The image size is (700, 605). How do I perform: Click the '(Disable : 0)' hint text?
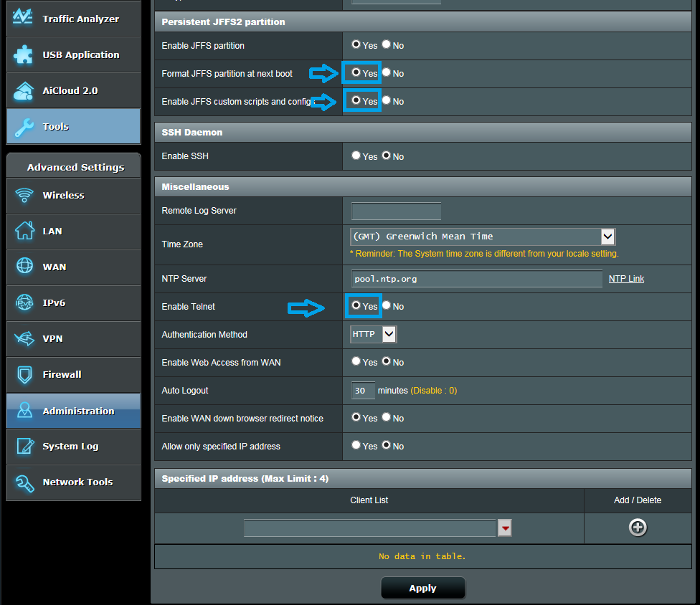(x=433, y=391)
